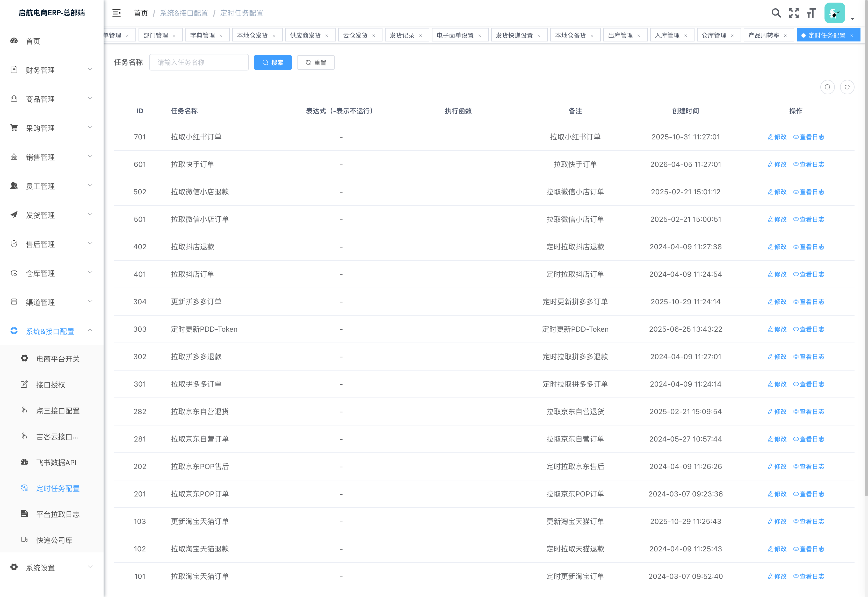Click ID cell 402
The width and height of the screenshot is (868, 597).
click(x=140, y=247)
